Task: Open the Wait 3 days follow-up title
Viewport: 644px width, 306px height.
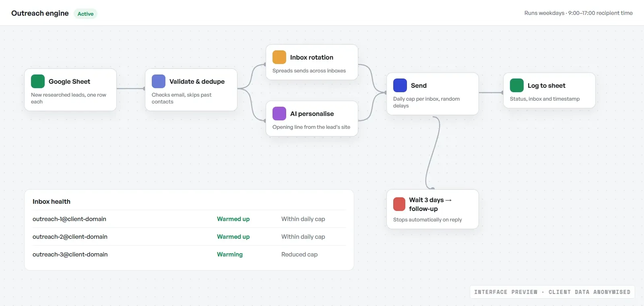Action: pos(430,204)
